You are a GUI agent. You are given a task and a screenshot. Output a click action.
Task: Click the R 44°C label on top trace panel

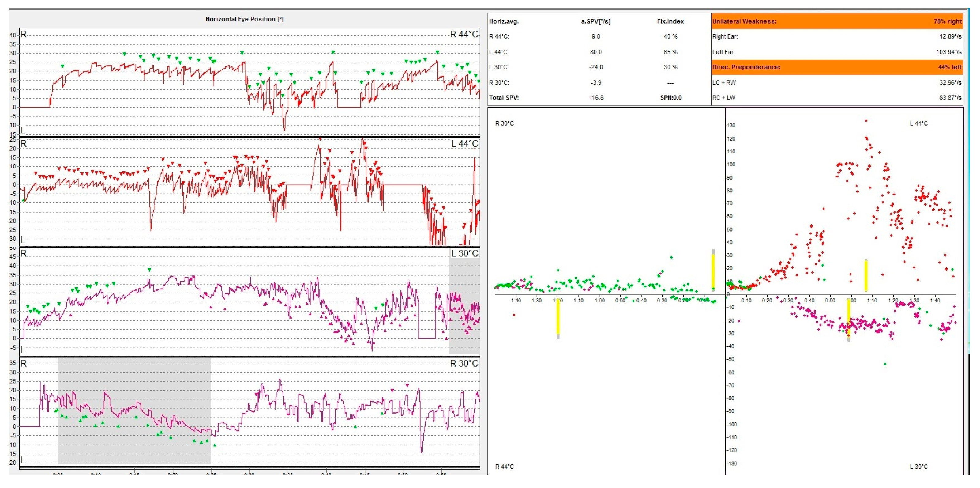pos(464,34)
